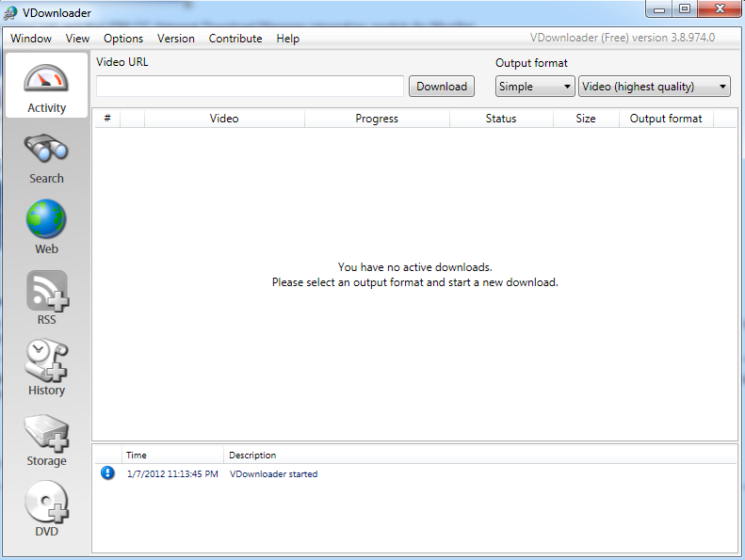
Task: Open the Storage drive icon
Action: (x=46, y=433)
